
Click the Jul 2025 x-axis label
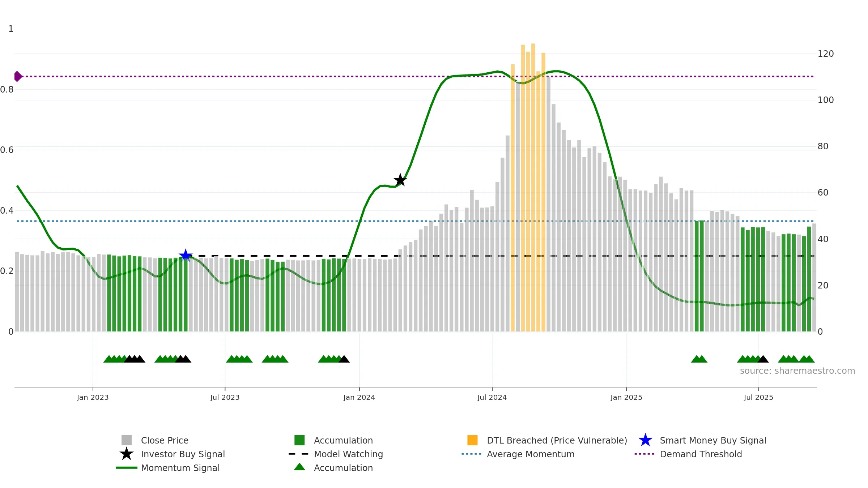click(x=758, y=398)
